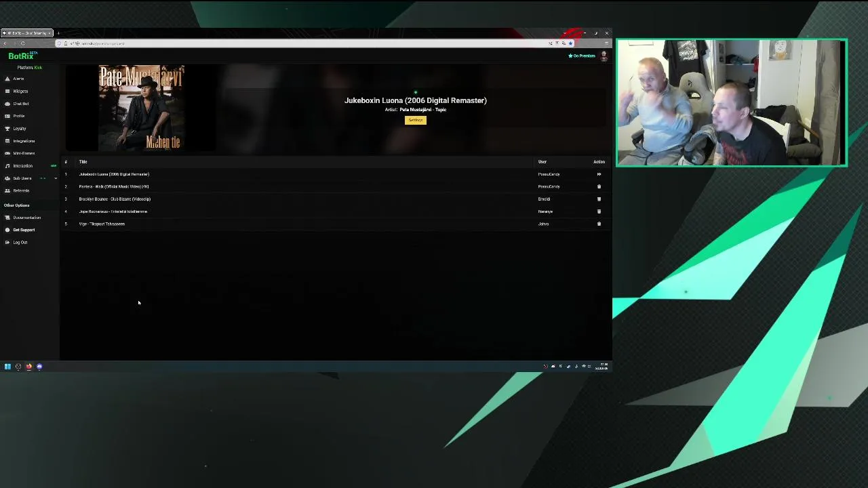Go back with browser back arrow
The width and height of the screenshot is (868, 488).
click(x=5, y=43)
